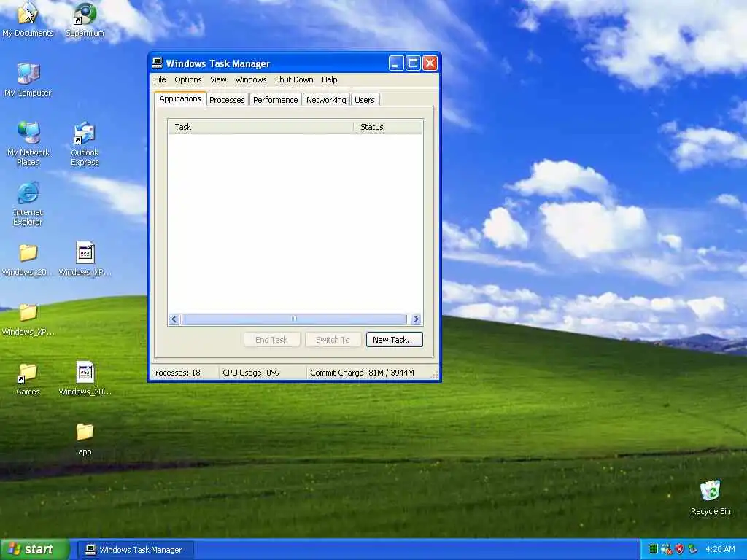Click the Task Manager title bar icon
This screenshot has height=560, width=747.
[x=158, y=63]
